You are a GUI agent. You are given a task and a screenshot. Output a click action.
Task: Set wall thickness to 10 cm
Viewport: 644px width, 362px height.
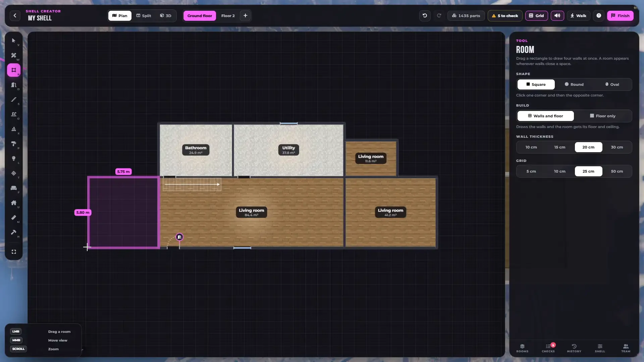click(x=531, y=147)
